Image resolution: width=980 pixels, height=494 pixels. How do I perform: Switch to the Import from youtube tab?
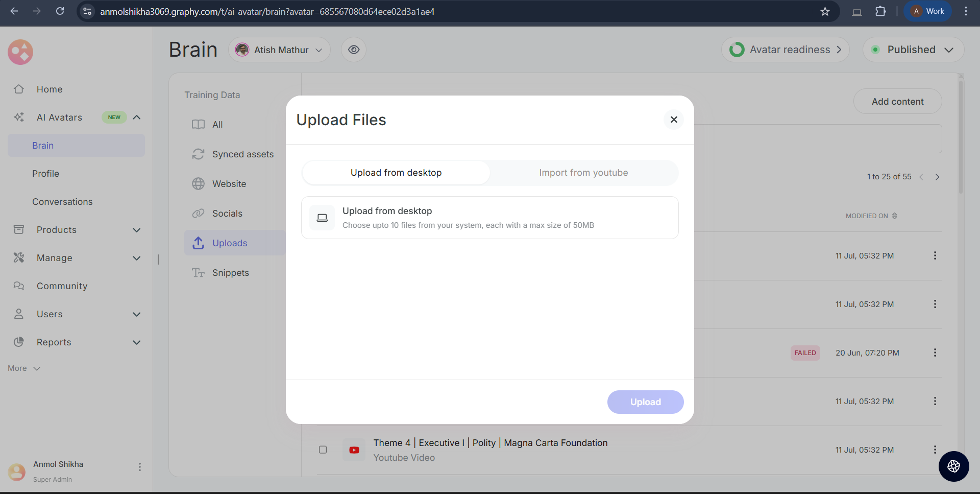(x=583, y=173)
